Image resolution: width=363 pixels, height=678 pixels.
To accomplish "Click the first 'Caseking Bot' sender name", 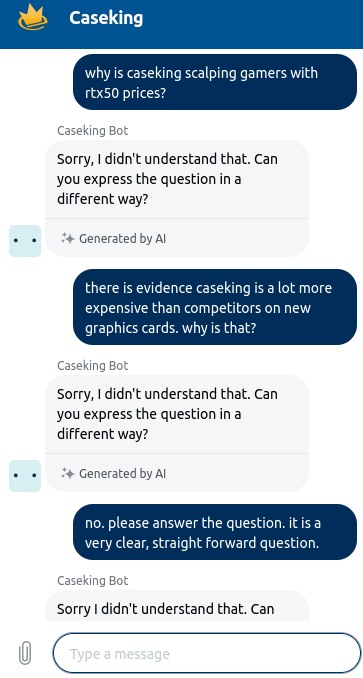I will pyautogui.click(x=92, y=131).
